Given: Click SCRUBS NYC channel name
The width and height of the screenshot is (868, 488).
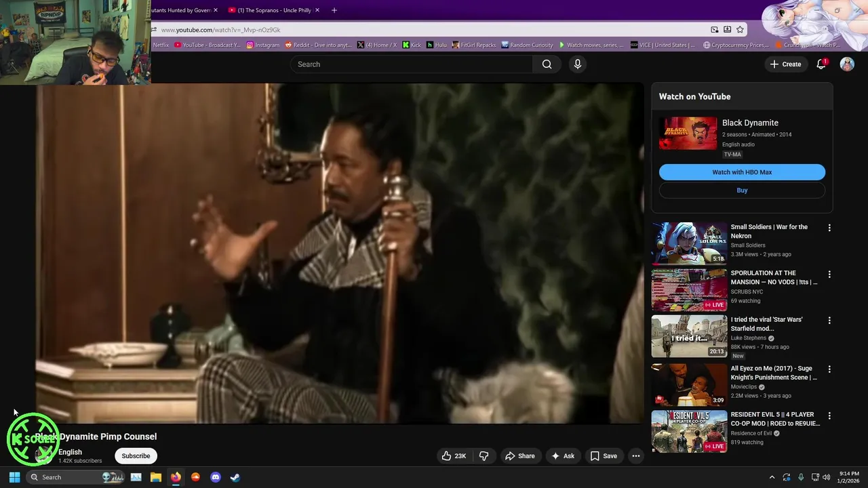Looking at the screenshot, I should (747, 292).
